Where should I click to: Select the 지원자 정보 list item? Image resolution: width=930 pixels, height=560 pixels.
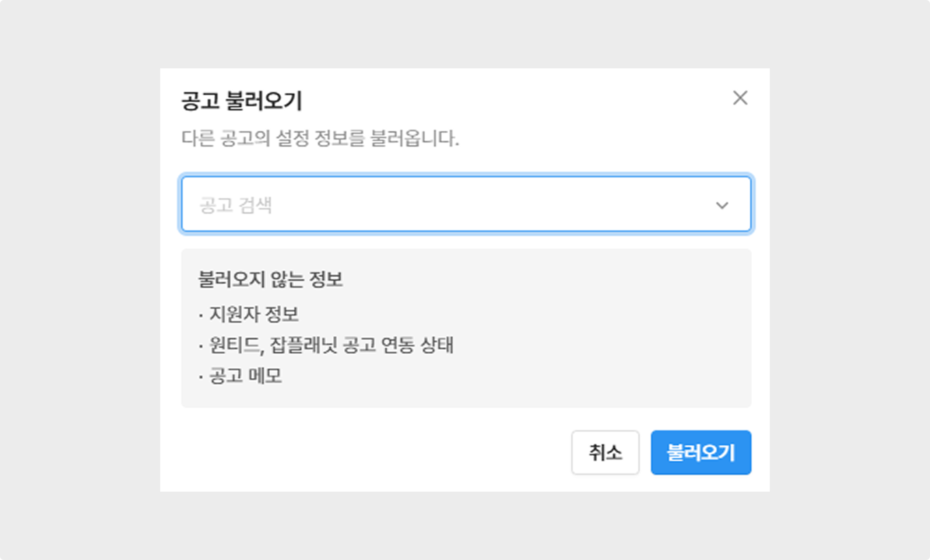coord(254,314)
